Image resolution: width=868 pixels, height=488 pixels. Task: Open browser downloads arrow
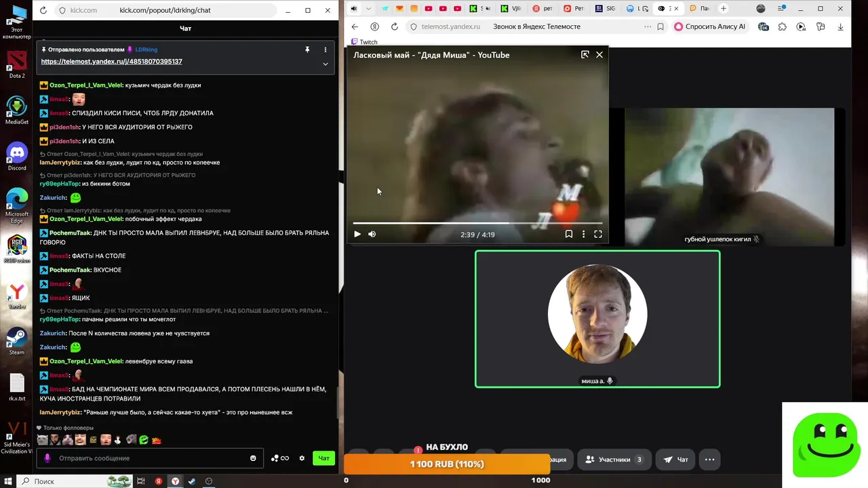(841, 26)
